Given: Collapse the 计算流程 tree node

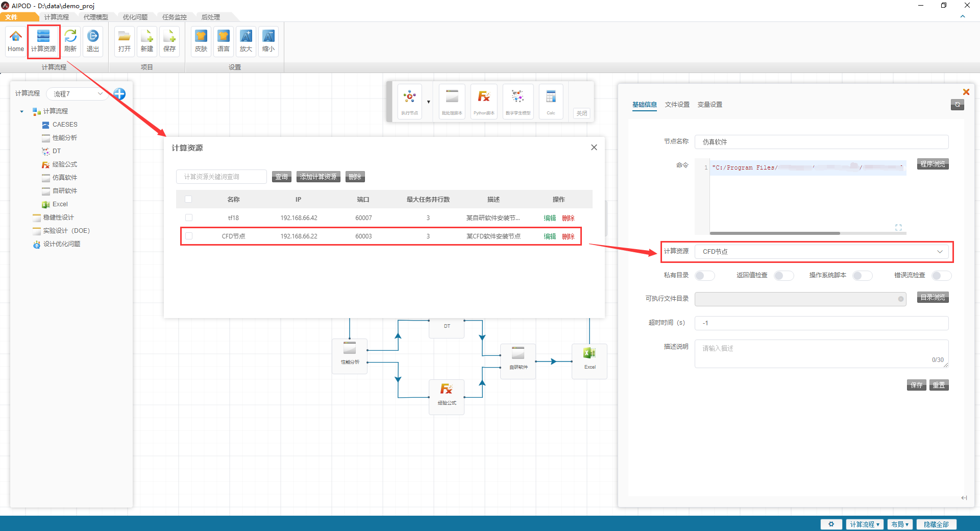Looking at the screenshot, I should point(22,111).
